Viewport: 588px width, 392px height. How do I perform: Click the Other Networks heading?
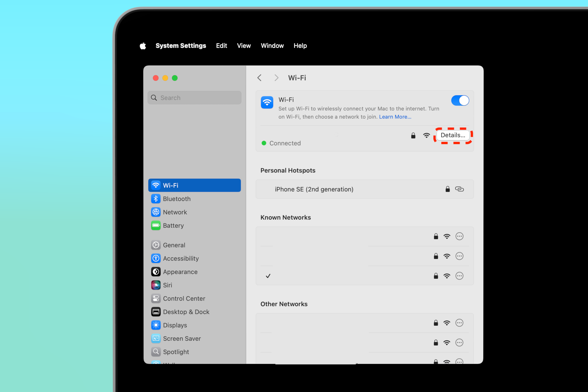284,304
